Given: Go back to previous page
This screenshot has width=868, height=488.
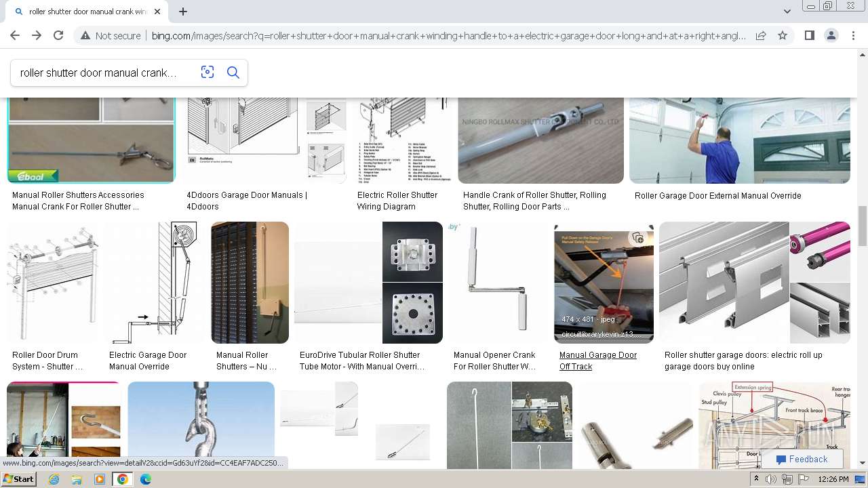Looking at the screenshot, I should (x=15, y=35).
